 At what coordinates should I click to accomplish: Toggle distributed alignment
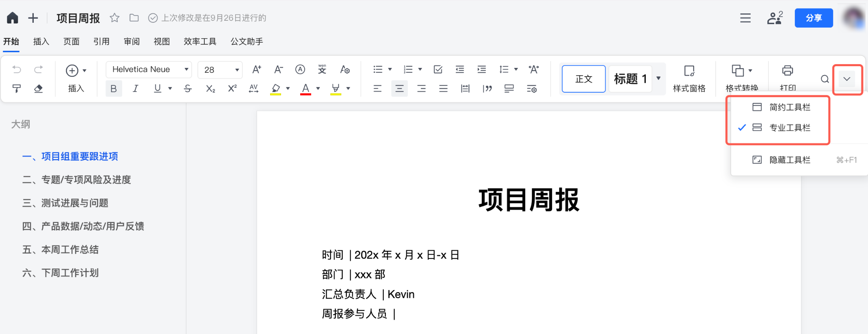pyautogui.click(x=465, y=89)
